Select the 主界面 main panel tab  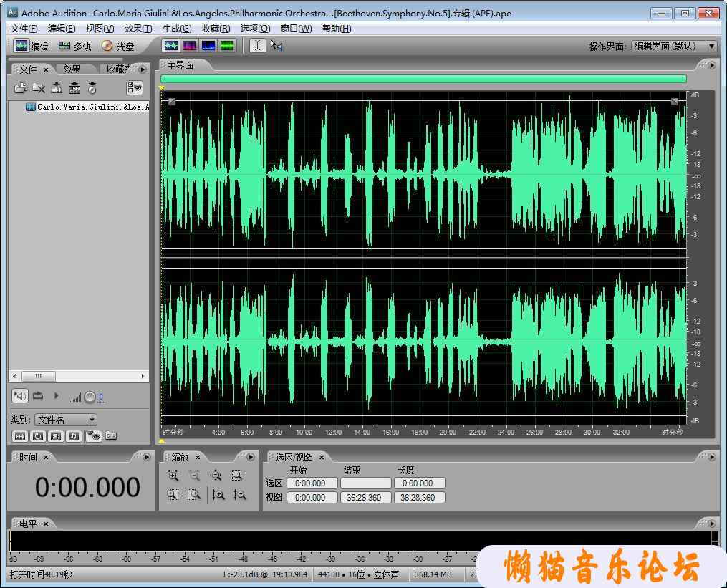click(180, 66)
